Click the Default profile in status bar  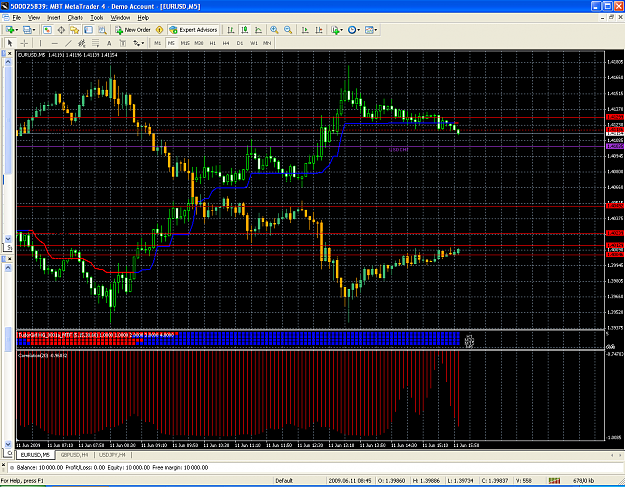click(284, 481)
